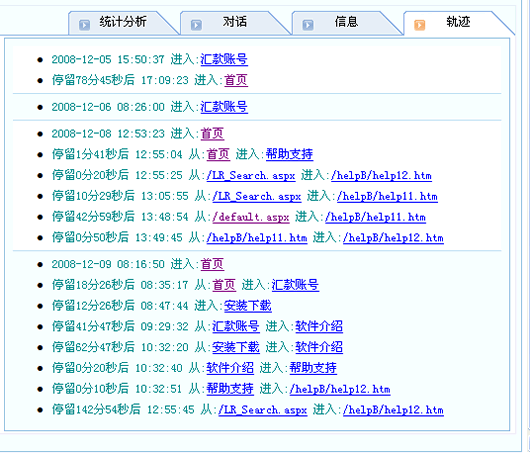Select the 信息 tab

pos(346,22)
